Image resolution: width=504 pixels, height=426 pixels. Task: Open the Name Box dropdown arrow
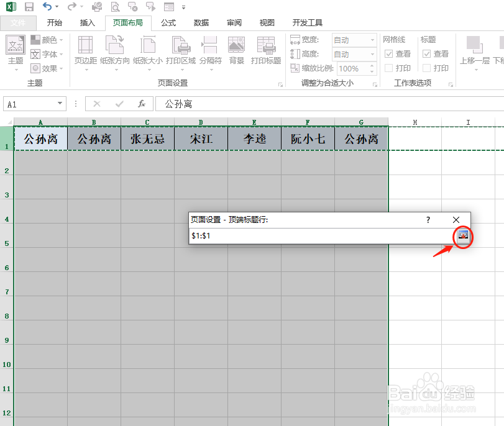tap(60, 104)
